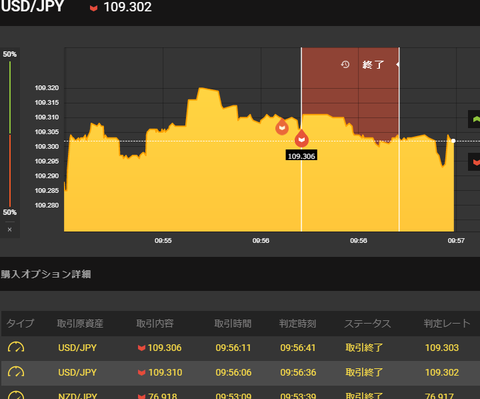Click the lower 50% sentiment label

click(10, 212)
